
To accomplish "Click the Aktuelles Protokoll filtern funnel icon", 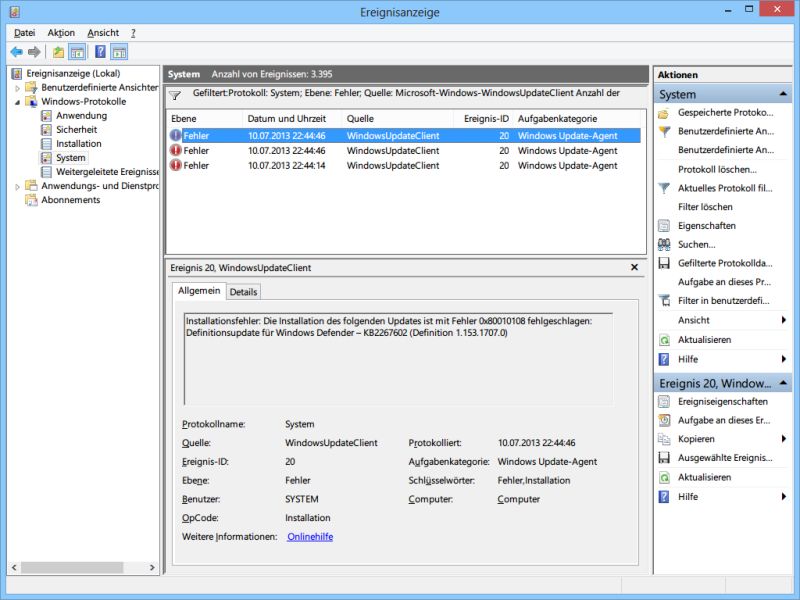I will 664,188.
